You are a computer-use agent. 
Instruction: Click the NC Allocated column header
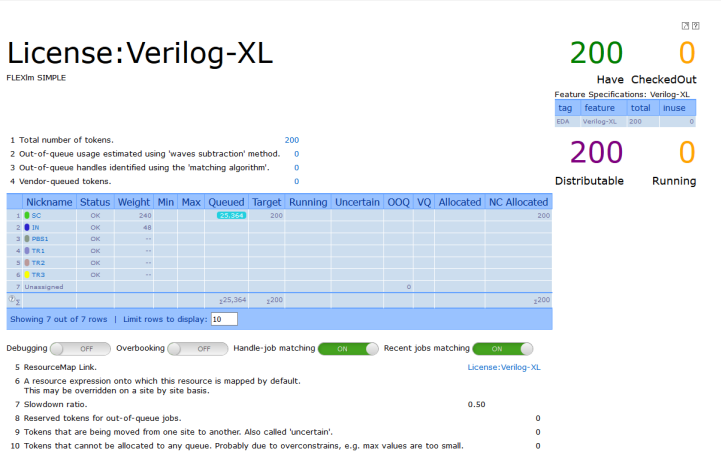coord(518,202)
